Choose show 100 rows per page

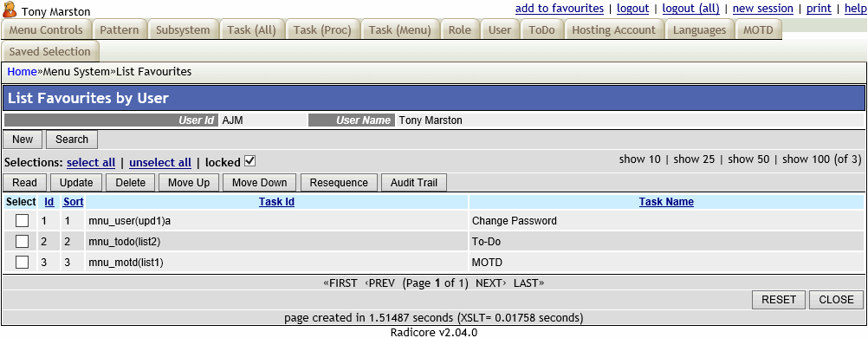point(806,159)
